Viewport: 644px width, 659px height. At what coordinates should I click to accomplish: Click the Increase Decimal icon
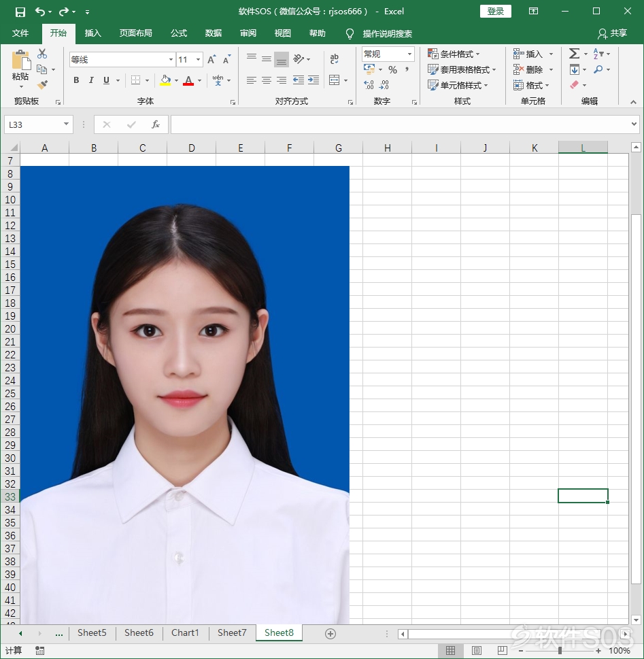click(369, 85)
